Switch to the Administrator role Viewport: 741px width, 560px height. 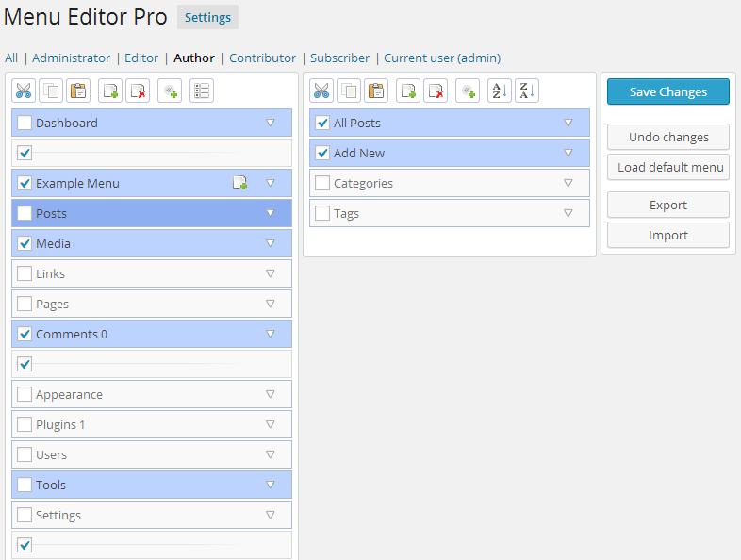tap(71, 58)
